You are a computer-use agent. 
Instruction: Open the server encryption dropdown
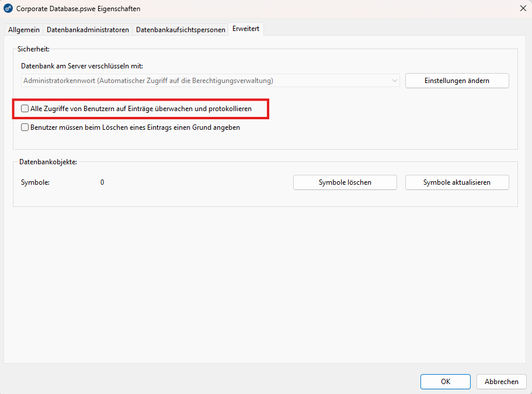[x=210, y=81]
